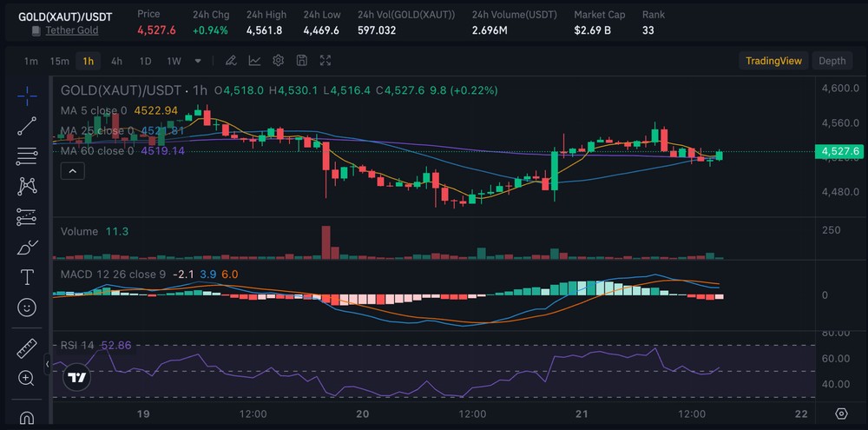The image size is (868, 430).
Task: Save chart layout with floppy icon
Action: (302, 61)
